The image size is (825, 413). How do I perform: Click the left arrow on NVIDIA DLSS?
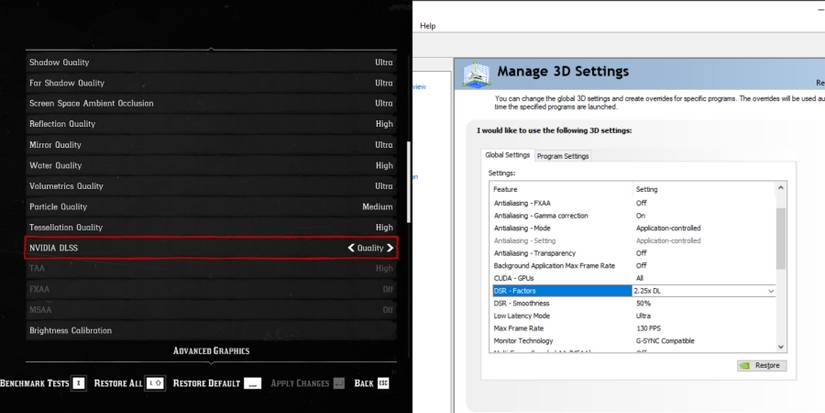tap(351, 248)
